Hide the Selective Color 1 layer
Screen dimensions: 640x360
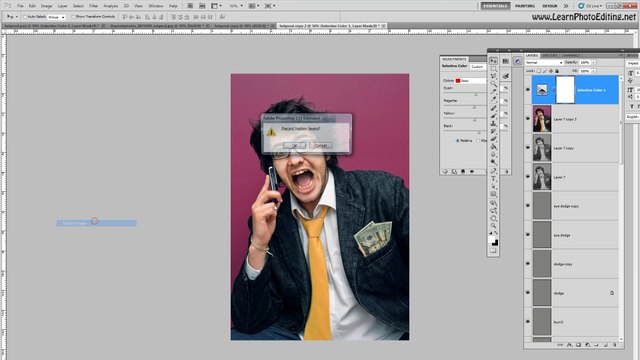coord(528,90)
